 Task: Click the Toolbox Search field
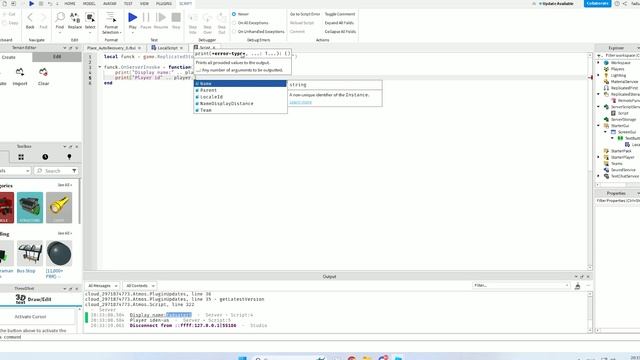pos(52,171)
